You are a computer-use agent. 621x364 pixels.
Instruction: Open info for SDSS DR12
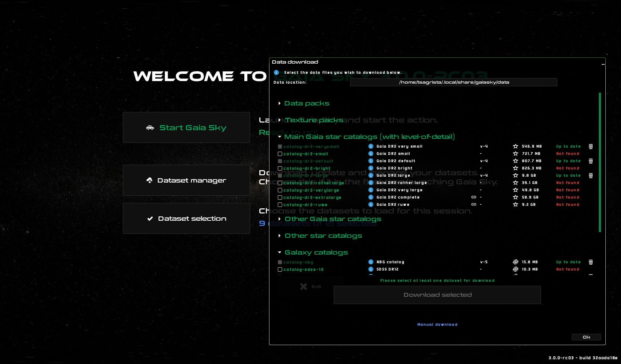[371, 269]
